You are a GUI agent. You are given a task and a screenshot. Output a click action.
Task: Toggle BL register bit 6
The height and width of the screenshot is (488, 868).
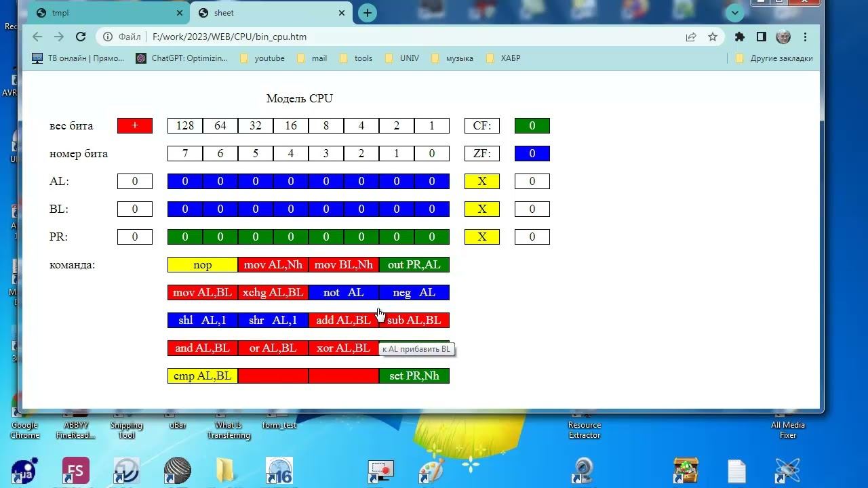tap(220, 209)
